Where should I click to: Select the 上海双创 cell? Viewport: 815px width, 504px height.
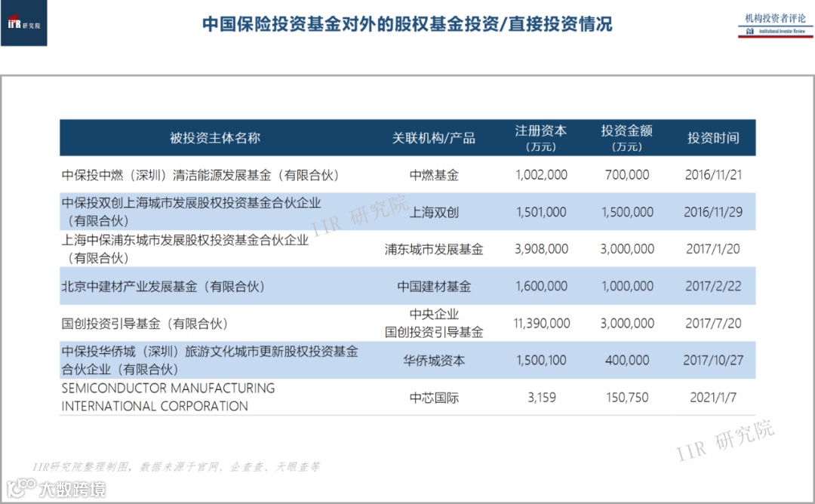[434, 212]
